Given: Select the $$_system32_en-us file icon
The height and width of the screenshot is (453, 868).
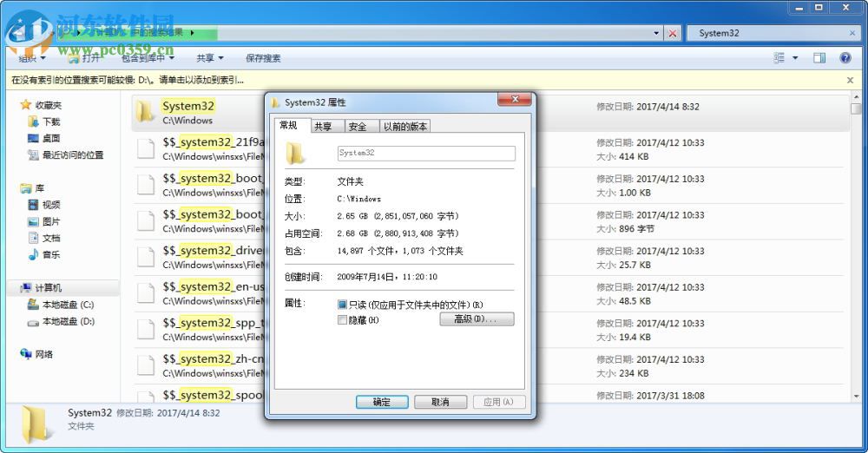Looking at the screenshot, I should 146,293.
